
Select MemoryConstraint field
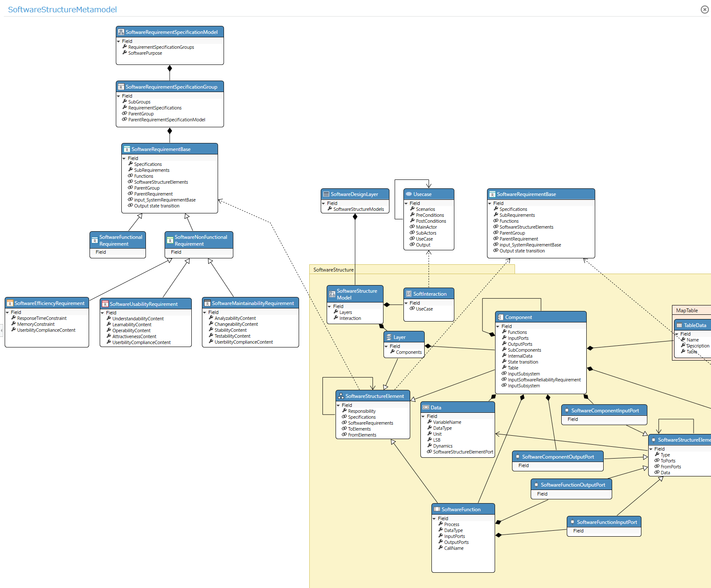coord(36,324)
